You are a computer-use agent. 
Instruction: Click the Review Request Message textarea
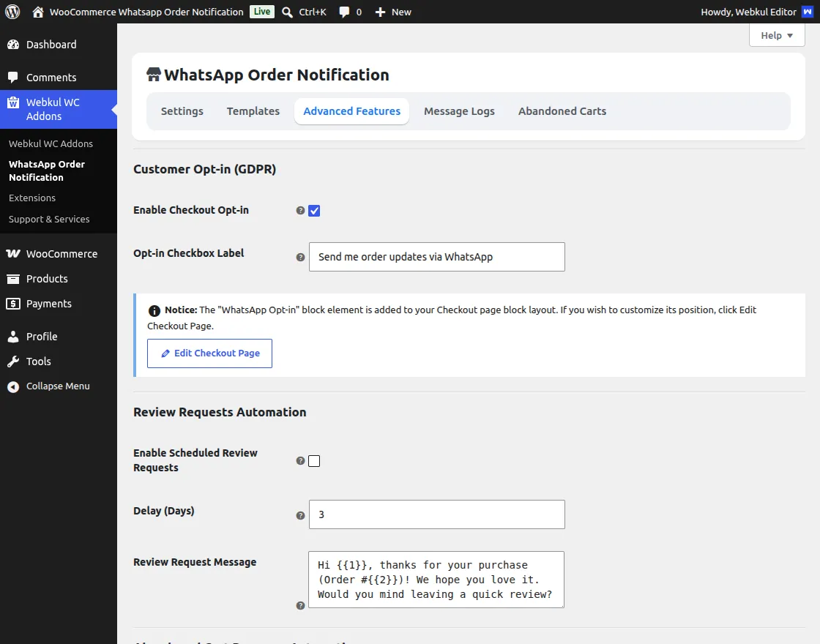click(436, 580)
